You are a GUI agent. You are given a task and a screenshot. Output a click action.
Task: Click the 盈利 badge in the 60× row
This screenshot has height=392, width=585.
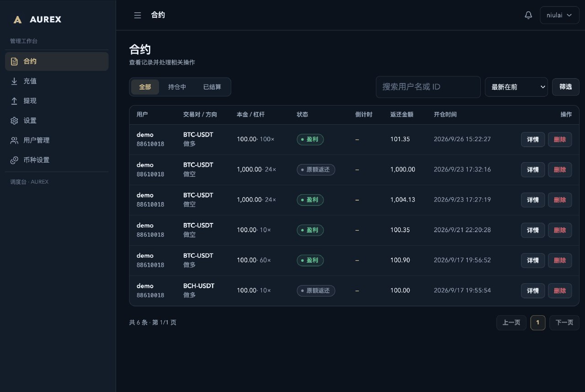310,260
